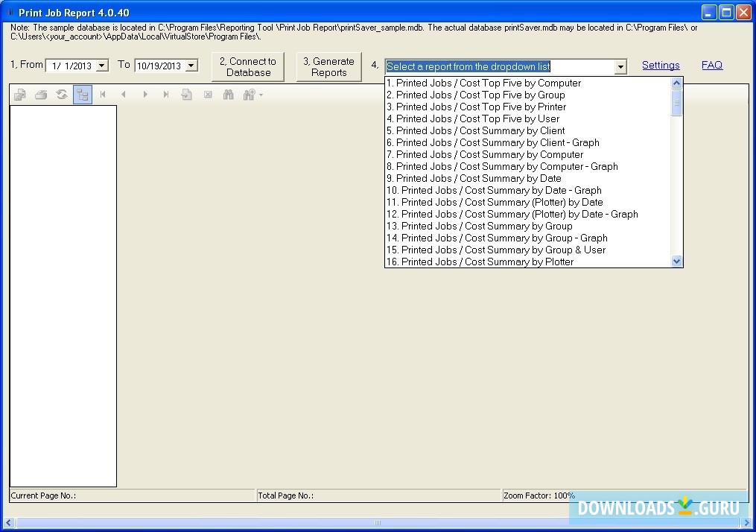This screenshot has height=532, width=756.
Task: Click the Export Report toolbar icon
Action: (x=20, y=95)
